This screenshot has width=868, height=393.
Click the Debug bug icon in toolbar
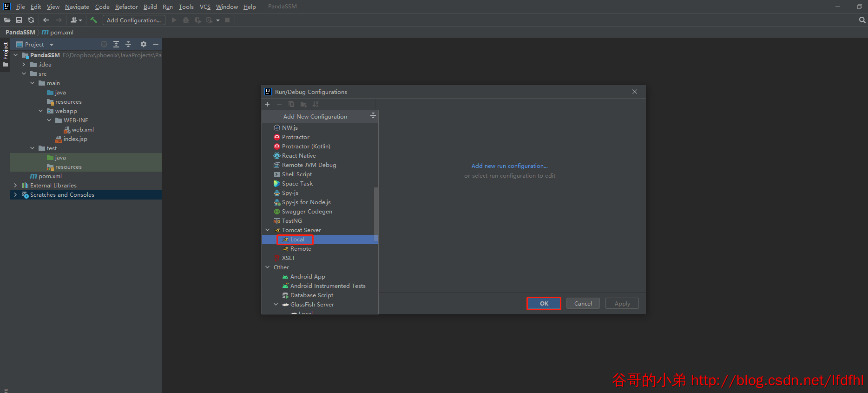[186, 20]
